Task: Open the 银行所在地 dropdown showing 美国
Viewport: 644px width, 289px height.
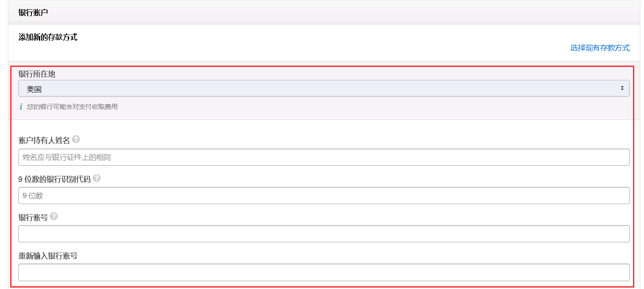Action: [323, 89]
